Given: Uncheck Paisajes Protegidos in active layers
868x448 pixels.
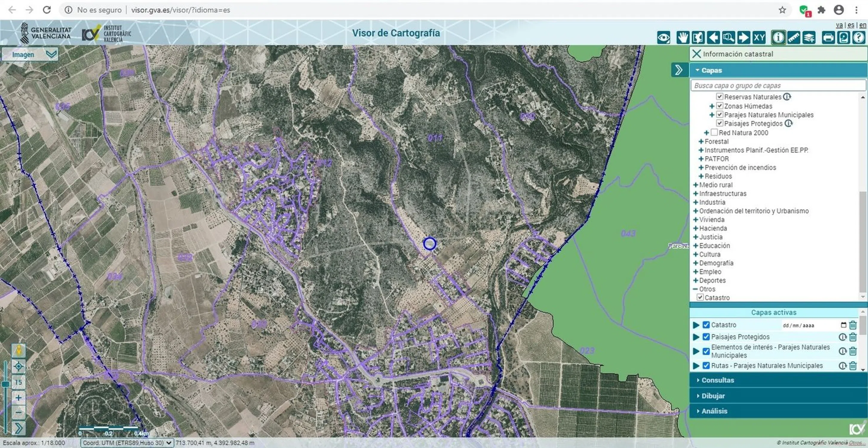Looking at the screenshot, I should [706, 337].
